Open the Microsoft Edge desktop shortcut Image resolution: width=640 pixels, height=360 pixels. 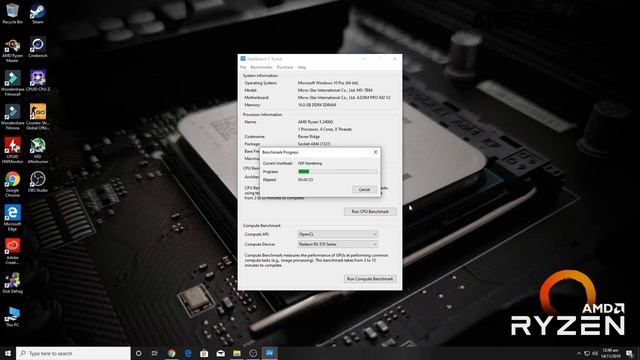12,218
